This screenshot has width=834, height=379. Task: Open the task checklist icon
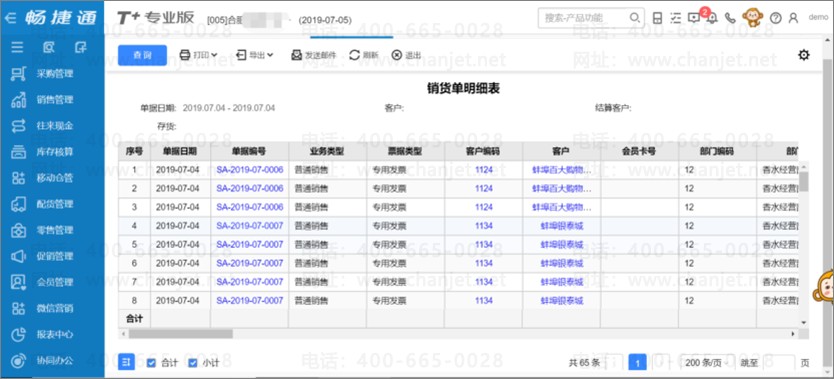675,18
